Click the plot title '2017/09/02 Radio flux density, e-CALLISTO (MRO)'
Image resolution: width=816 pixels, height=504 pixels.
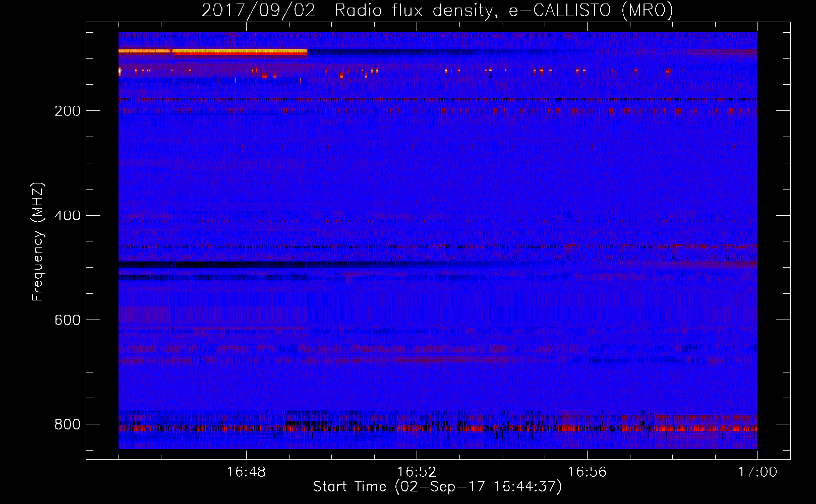click(437, 11)
